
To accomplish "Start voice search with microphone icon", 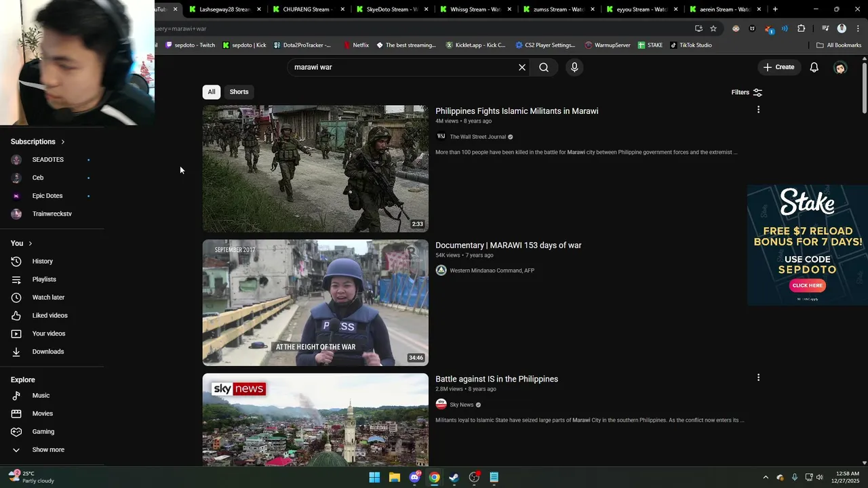I will (574, 67).
